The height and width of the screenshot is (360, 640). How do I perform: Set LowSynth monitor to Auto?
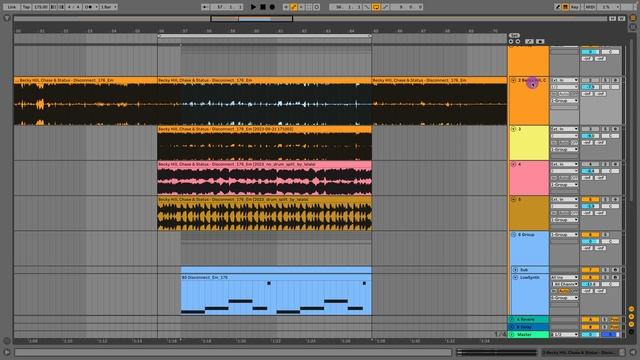(x=564, y=291)
